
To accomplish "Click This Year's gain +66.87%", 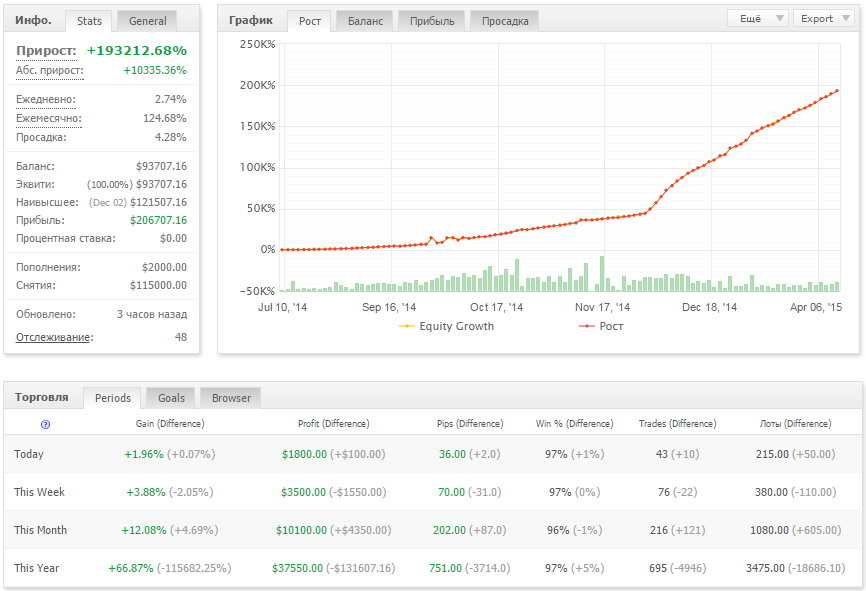I will (x=131, y=569).
